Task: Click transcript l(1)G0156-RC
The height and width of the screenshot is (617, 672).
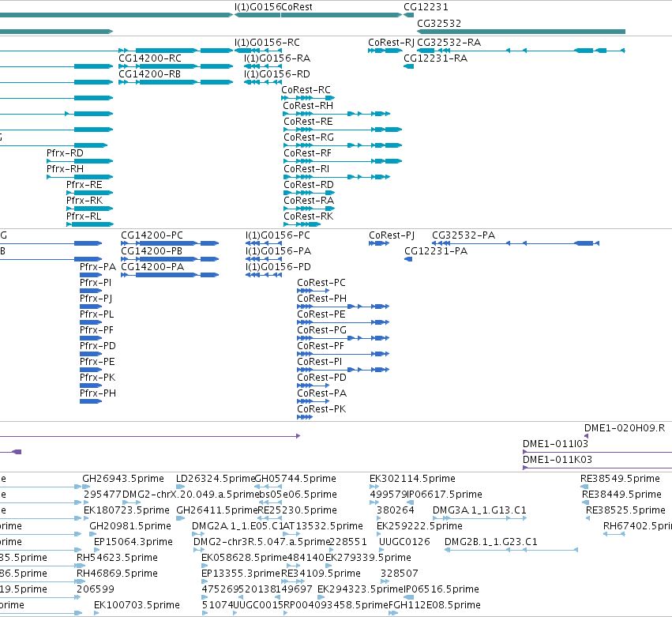Action: pyautogui.click(x=258, y=51)
